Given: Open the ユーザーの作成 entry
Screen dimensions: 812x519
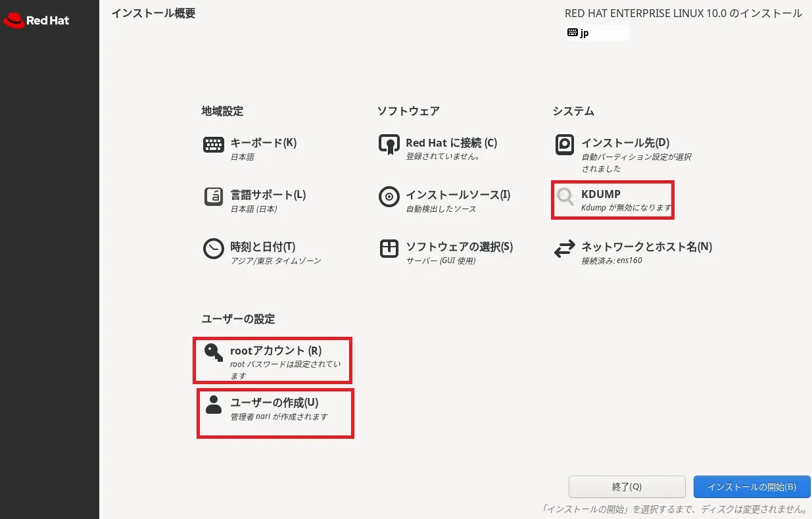Looking at the screenshot, I should (275, 403).
